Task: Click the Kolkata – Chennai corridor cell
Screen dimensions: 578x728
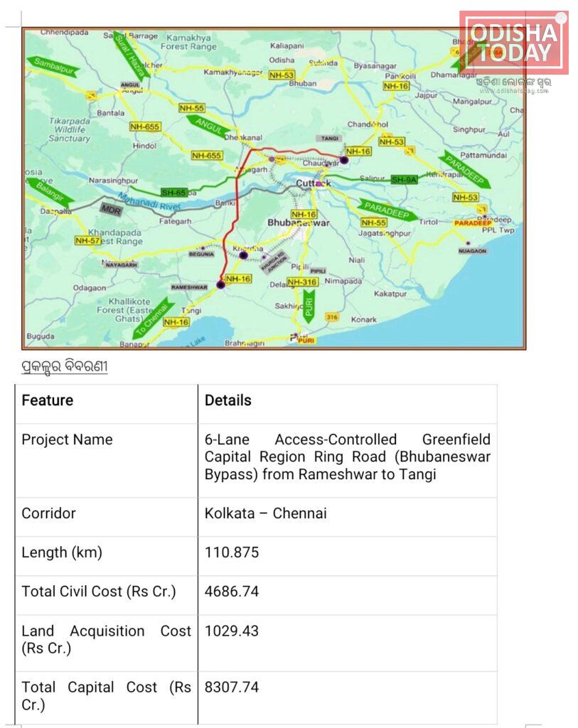Action: (266, 513)
